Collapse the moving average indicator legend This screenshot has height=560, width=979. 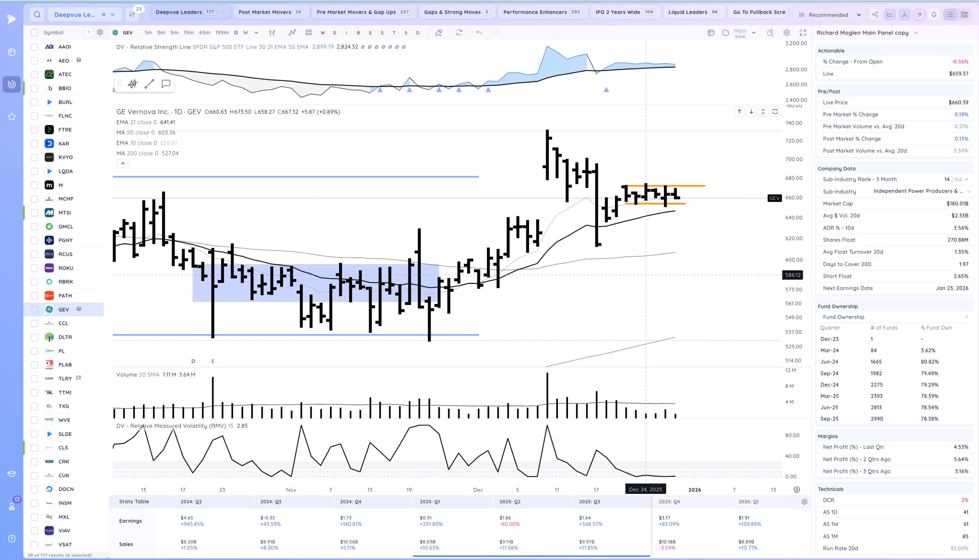tap(123, 164)
